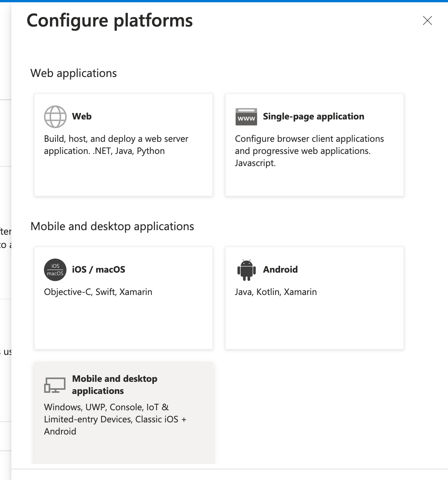448x480 pixels.
Task: Click the iOS/macOS badge icon
Action: tap(55, 270)
